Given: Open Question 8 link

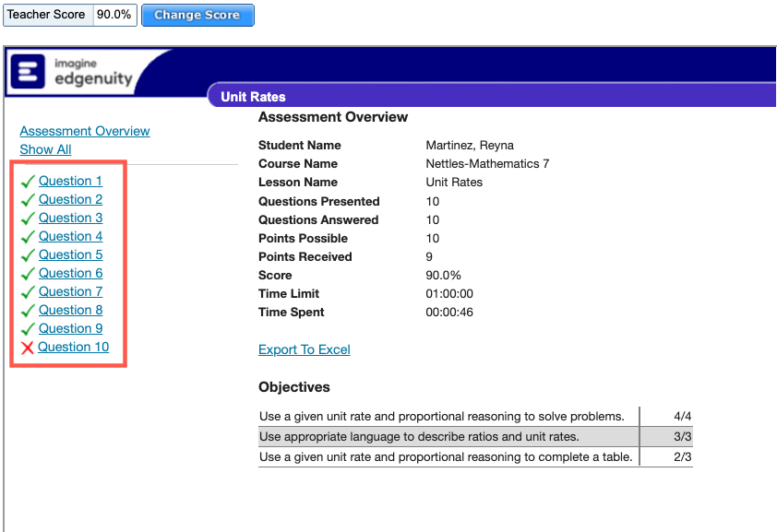Looking at the screenshot, I should 70,310.
